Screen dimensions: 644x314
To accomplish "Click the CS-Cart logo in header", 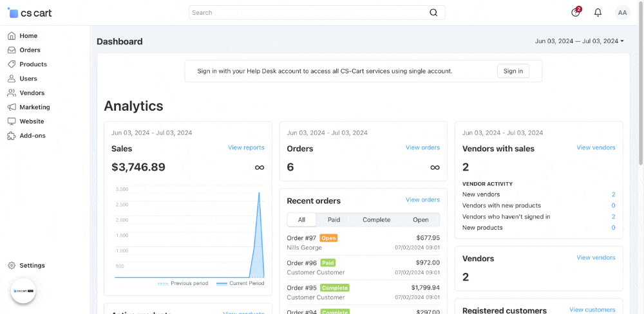I will click(x=30, y=12).
